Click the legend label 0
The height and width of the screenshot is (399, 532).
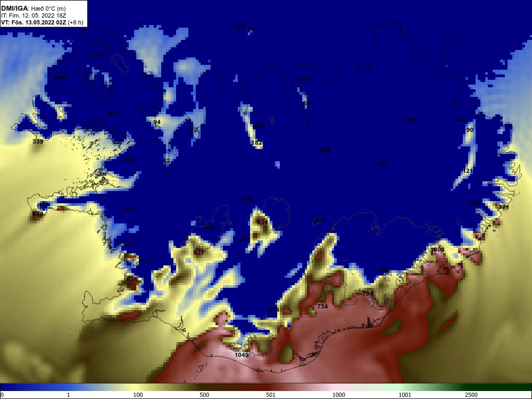pyautogui.click(x=2, y=395)
